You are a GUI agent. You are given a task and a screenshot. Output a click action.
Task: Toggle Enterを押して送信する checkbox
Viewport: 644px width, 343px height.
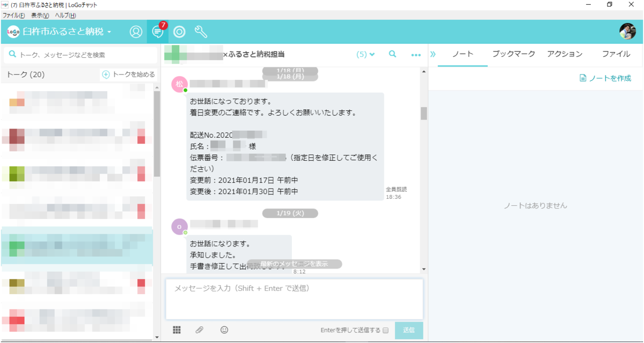385,331
